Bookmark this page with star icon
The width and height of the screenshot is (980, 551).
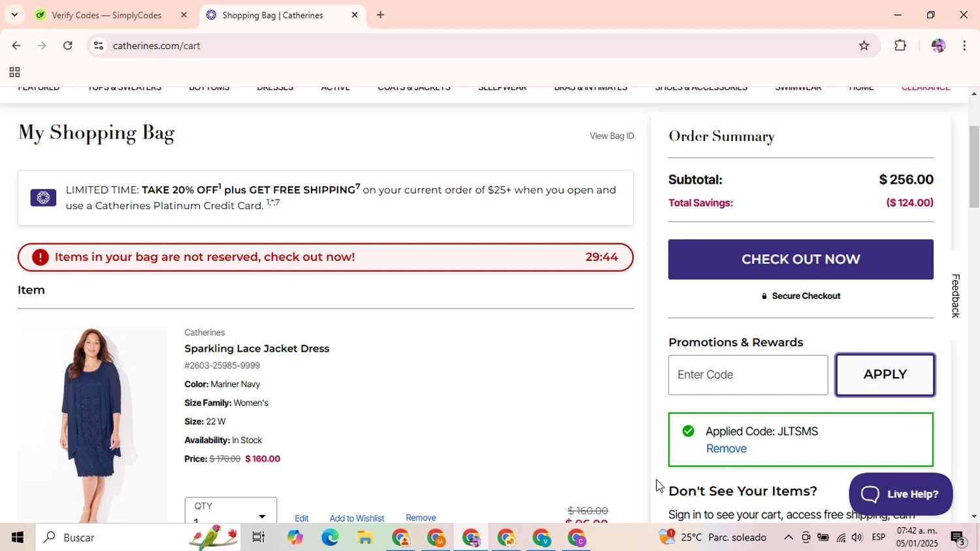point(864,46)
